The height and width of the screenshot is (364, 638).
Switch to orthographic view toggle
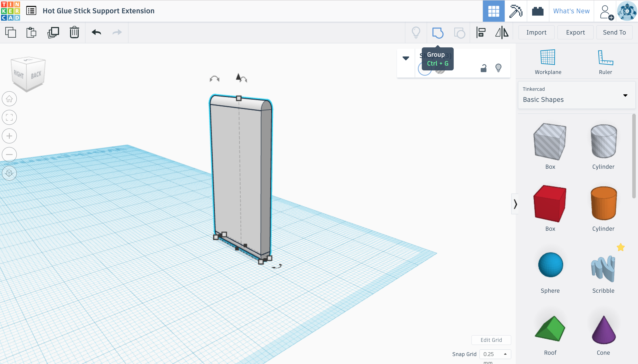point(9,173)
